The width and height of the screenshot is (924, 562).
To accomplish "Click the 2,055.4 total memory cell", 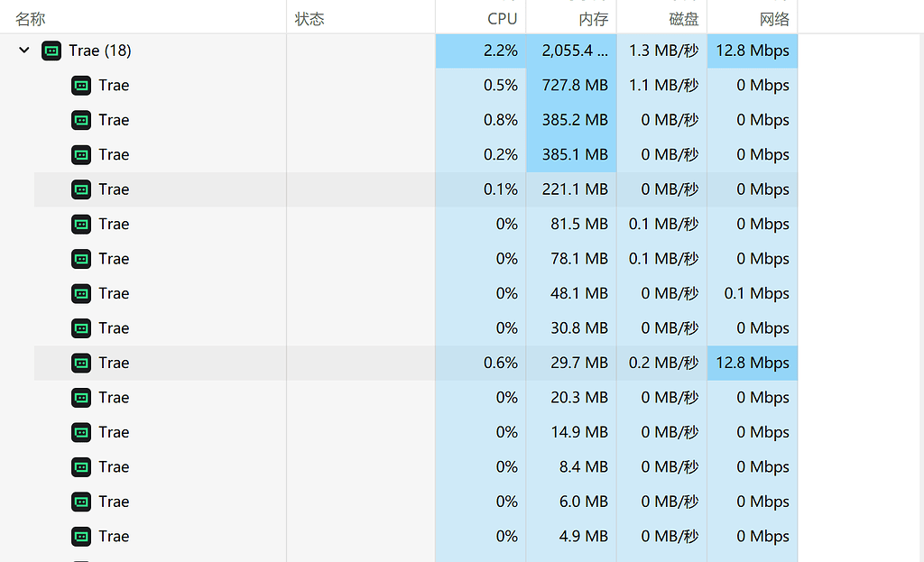I will click(571, 51).
